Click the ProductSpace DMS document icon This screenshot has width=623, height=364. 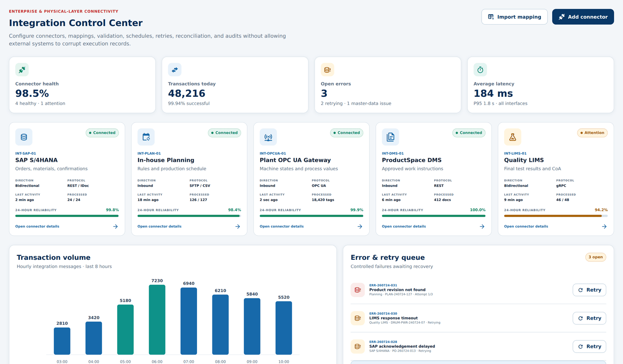(391, 137)
